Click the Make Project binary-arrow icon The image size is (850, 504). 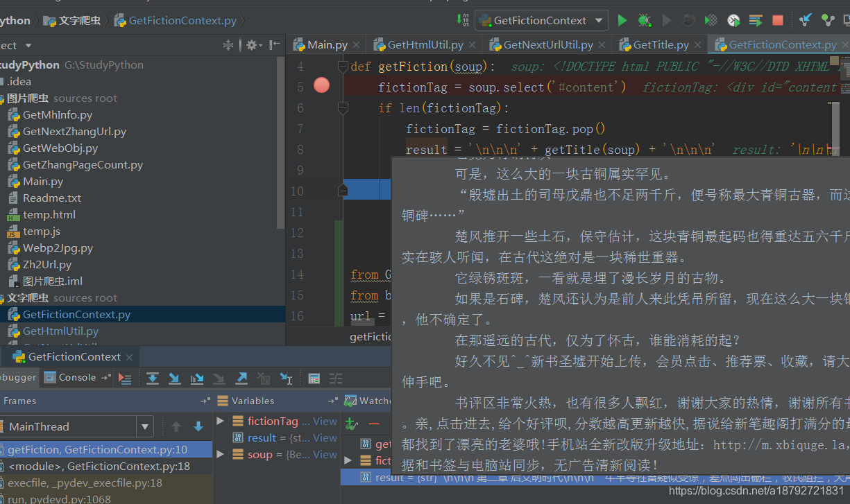pyautogui.click(x=461, y=20)
